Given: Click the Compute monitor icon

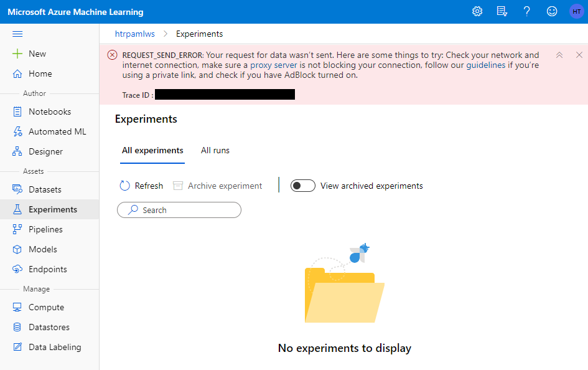Looking at the screenshot, I should click(x=17, y=307).
